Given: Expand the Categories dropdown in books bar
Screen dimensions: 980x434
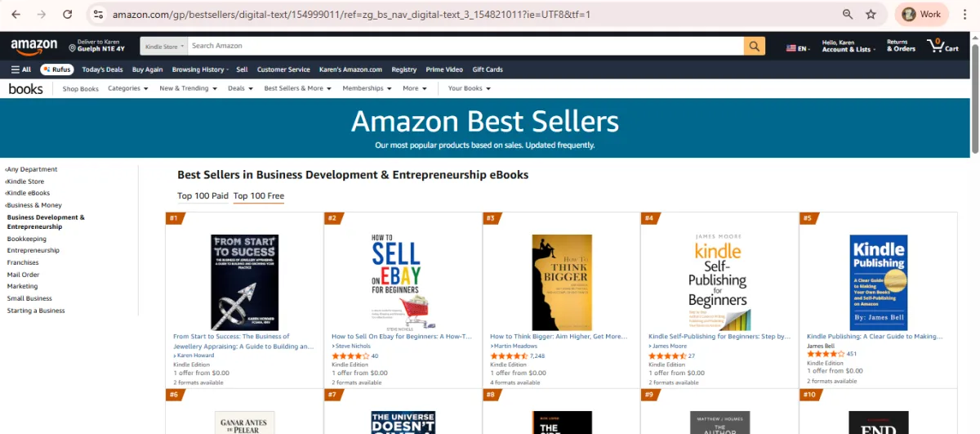Looking at the screenshot, I should click(x=128, y=88).
